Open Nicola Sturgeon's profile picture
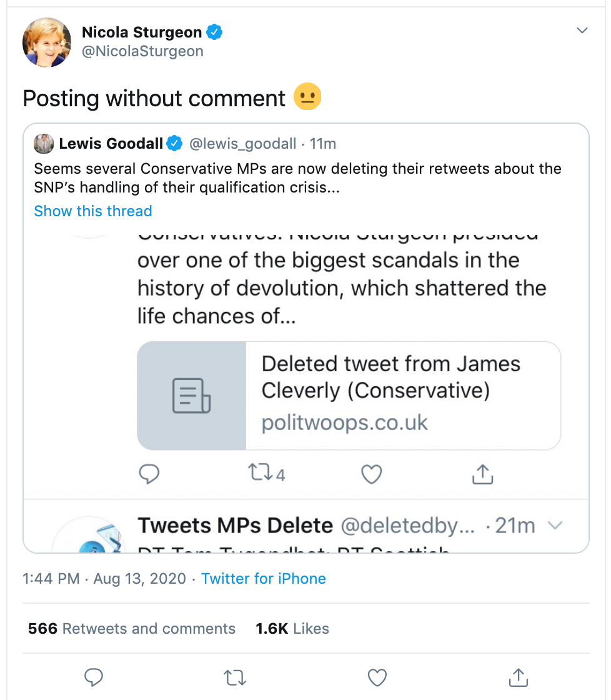611x700 pixels. click(x=47, y=42)
